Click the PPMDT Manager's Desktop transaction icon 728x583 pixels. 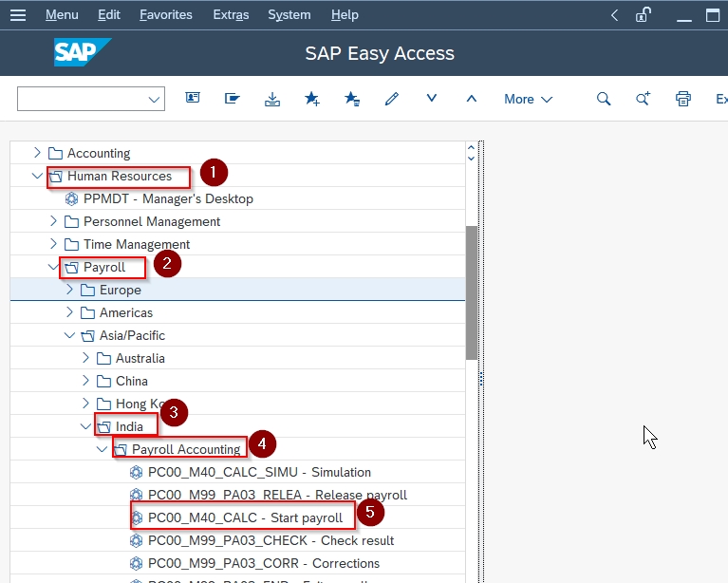pos(71,198)
